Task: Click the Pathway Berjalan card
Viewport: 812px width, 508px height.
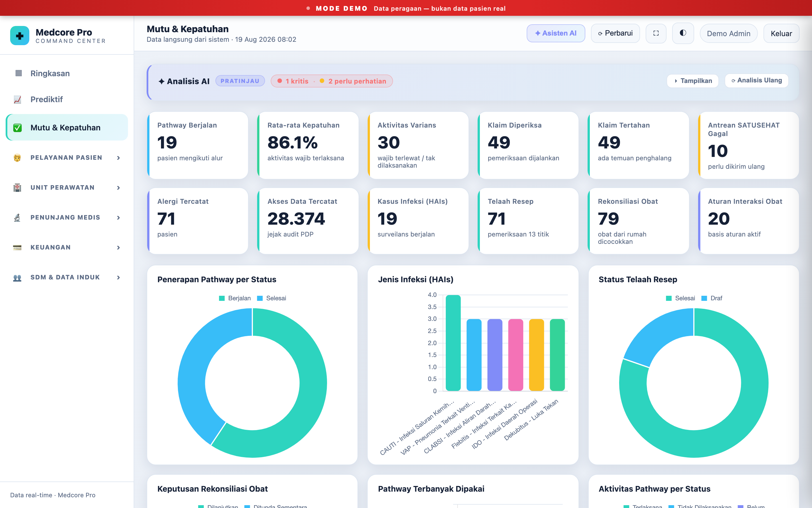Action: (198, 145)
